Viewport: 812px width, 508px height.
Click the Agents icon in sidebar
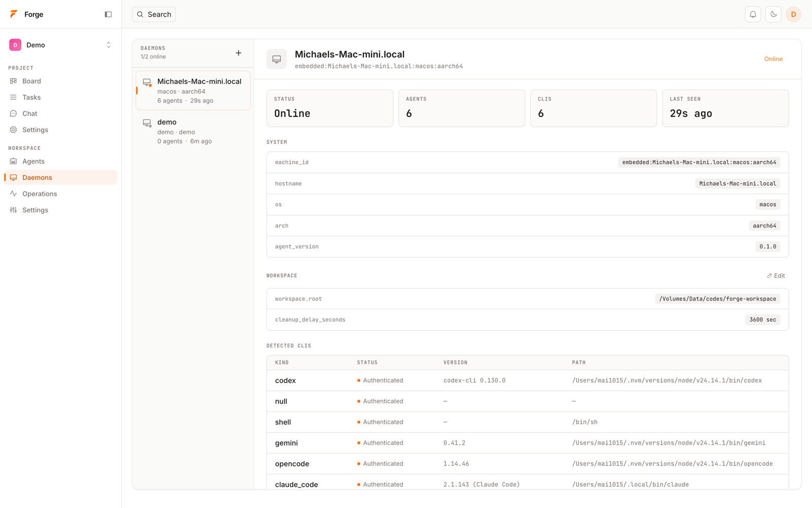13,161
